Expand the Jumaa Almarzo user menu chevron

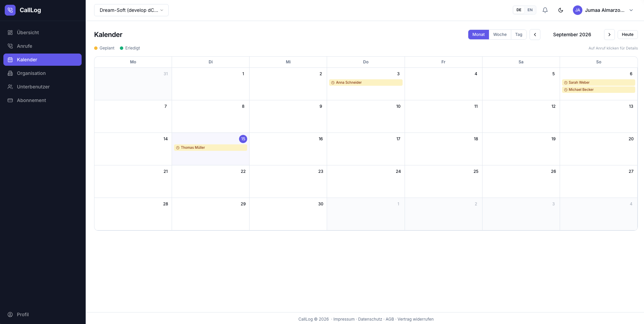(x=631, y=10)
